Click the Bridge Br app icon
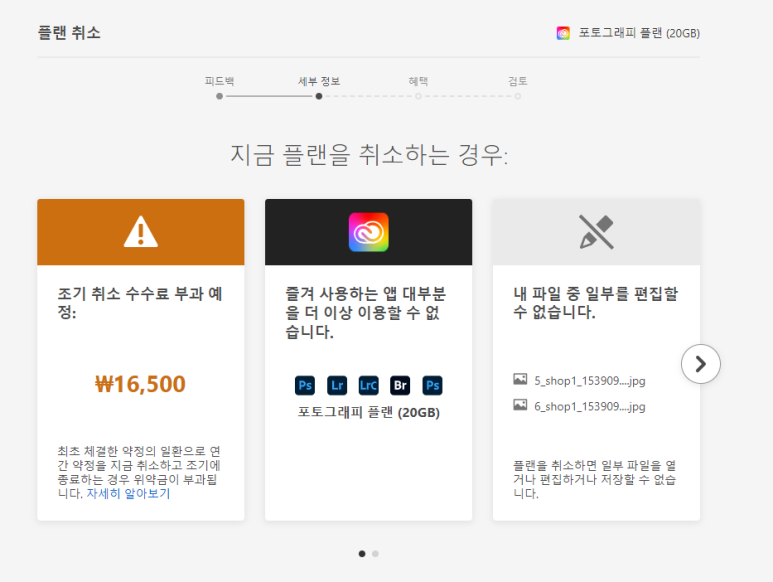The image size is (773, 582). 400,385
